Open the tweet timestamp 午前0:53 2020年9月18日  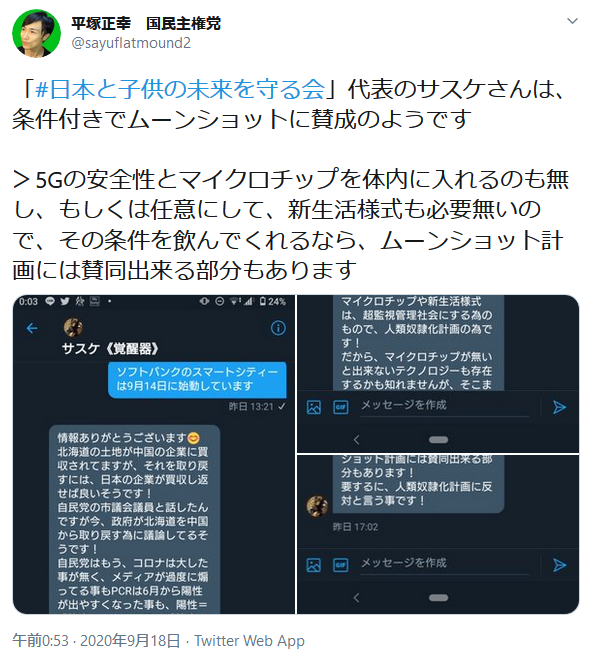click(x=96, y=641)
